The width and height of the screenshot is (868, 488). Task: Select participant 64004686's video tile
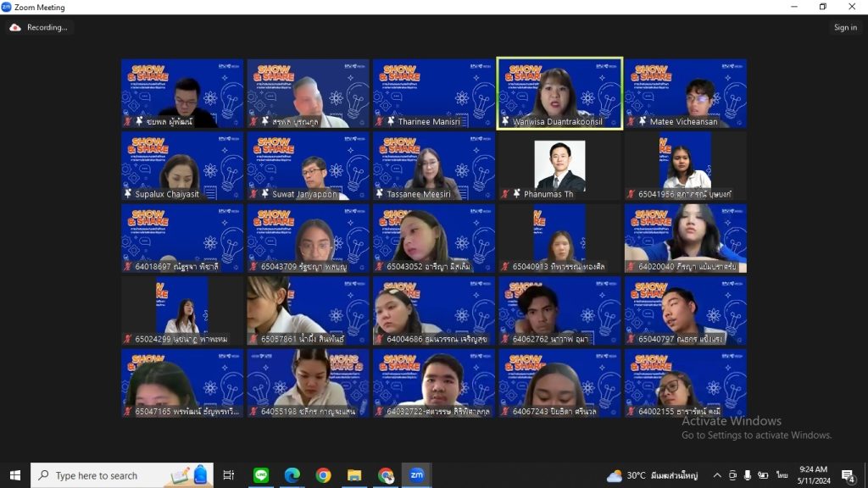click(433, 311)
